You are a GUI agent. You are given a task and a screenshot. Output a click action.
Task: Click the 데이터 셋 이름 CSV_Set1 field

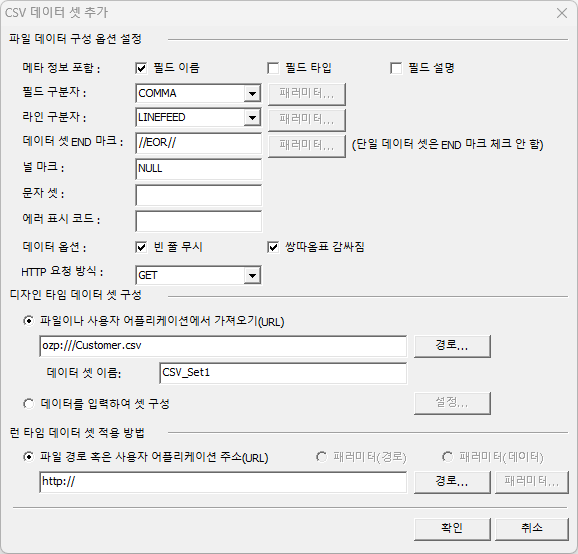coord(283,373)
